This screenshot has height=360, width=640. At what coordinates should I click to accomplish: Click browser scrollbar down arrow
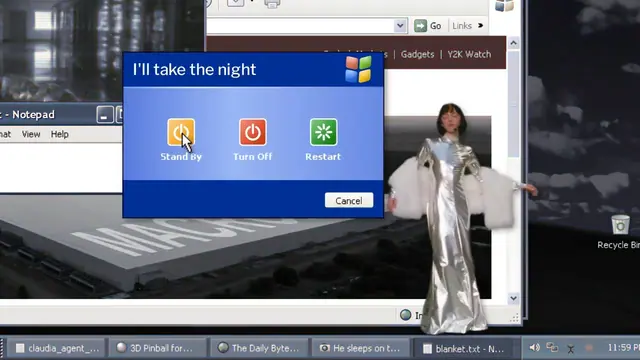[513, 298]
